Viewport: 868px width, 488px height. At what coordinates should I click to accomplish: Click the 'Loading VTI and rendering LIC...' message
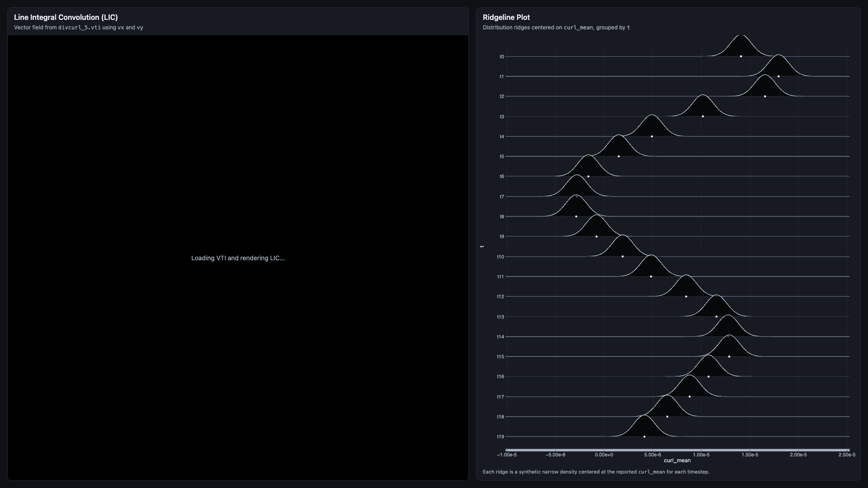point(238,258)
